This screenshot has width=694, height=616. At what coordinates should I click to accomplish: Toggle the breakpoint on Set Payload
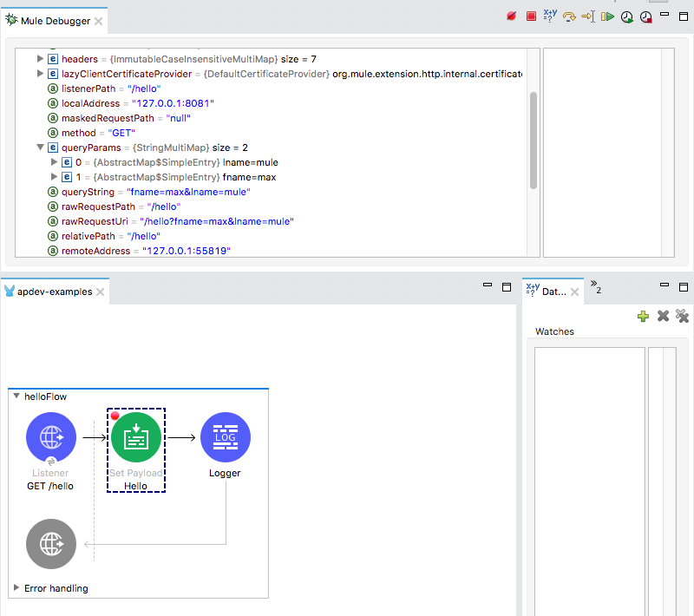115,416
